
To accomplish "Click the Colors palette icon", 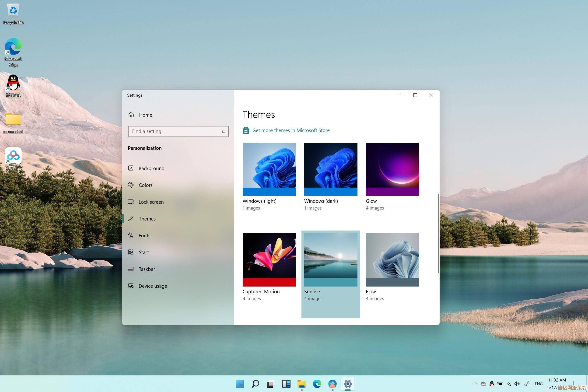I will click(x=131, y=185).
